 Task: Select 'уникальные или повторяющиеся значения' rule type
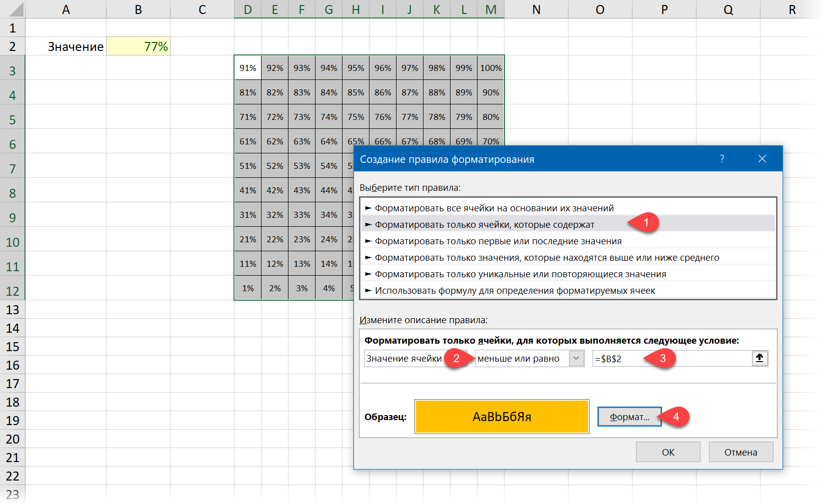click(x=568, y=274)
